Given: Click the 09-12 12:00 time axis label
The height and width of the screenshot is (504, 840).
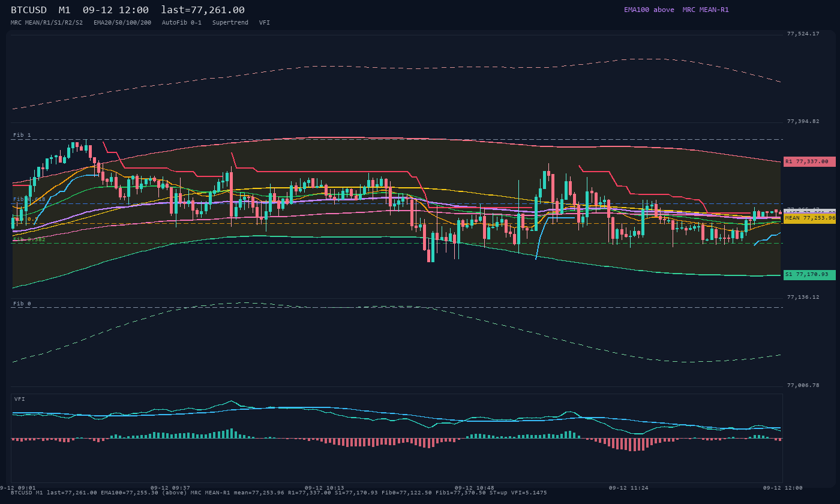Looking at the screenshot, I should [x=782, y=488].
